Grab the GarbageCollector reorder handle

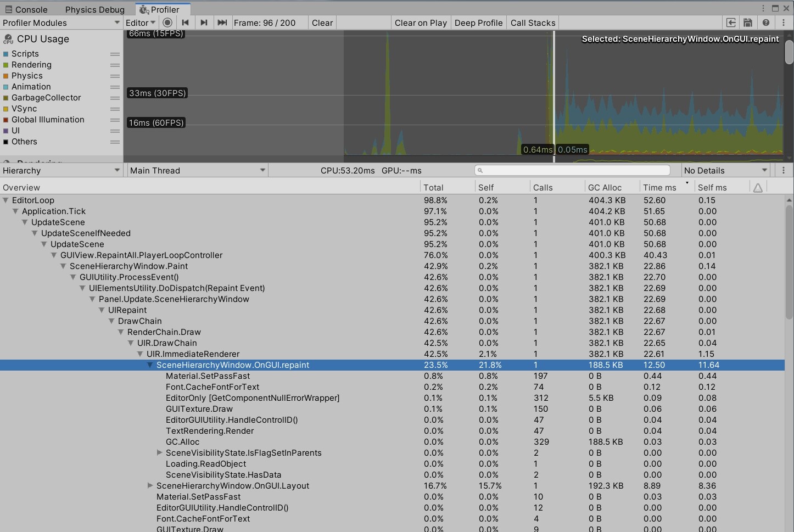(x=115, y=98)
